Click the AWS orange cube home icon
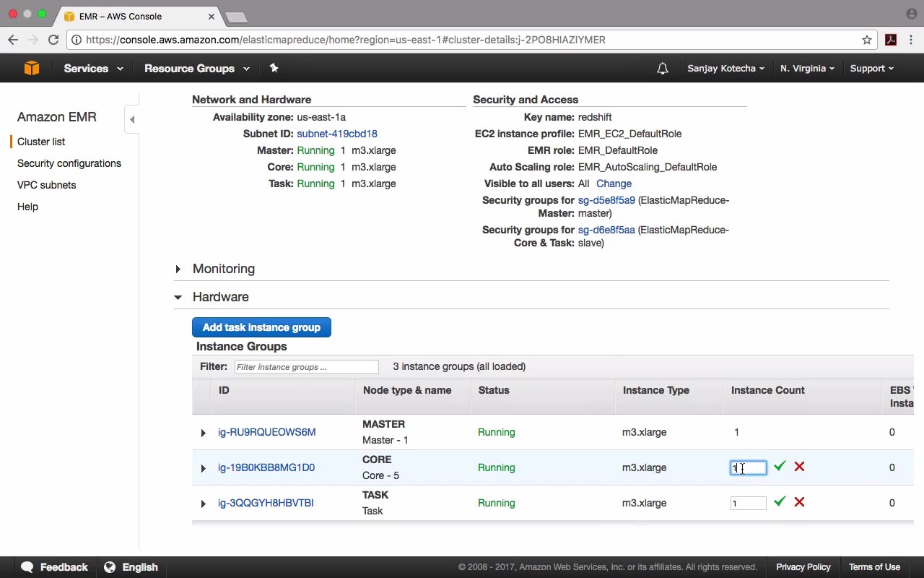Viewport: 924px width, 578px height. point(31,68)
